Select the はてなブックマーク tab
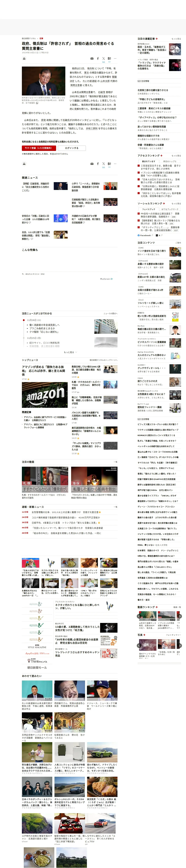186x868 pixels. pos(170,209)
